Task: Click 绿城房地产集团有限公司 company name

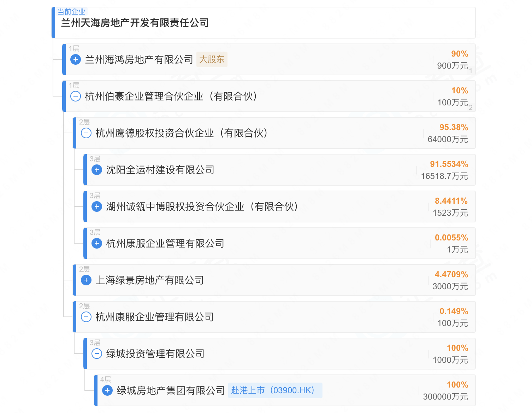Action: (x=171, y=390)
